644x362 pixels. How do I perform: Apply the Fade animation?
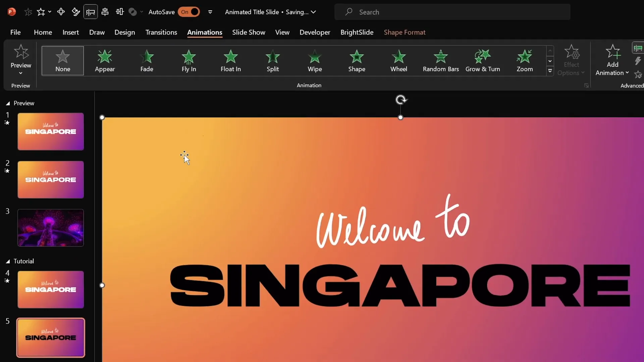point(147,61)
